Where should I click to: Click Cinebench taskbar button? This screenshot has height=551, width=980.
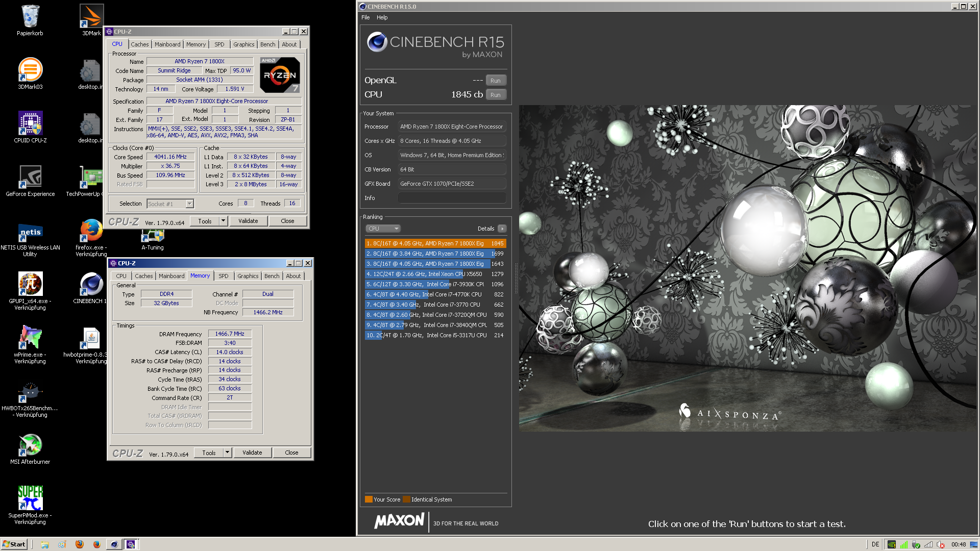pyautogui.click(x=114, y=544)
